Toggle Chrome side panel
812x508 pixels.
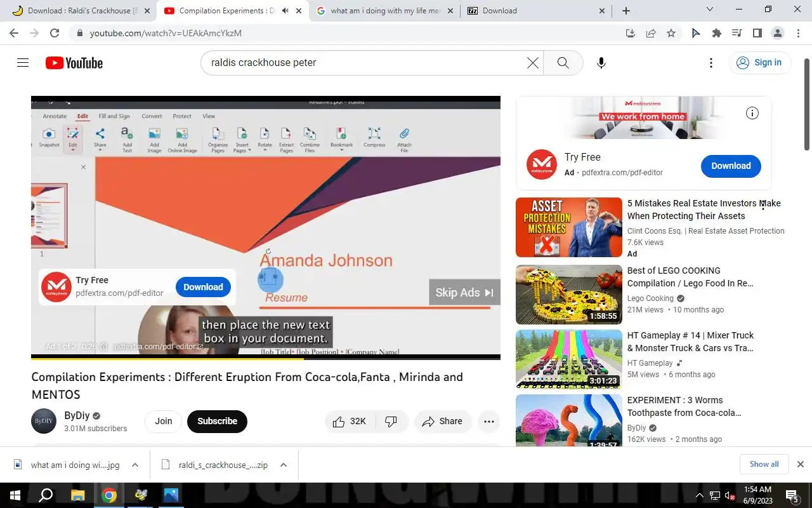click(x=757, y=33)
